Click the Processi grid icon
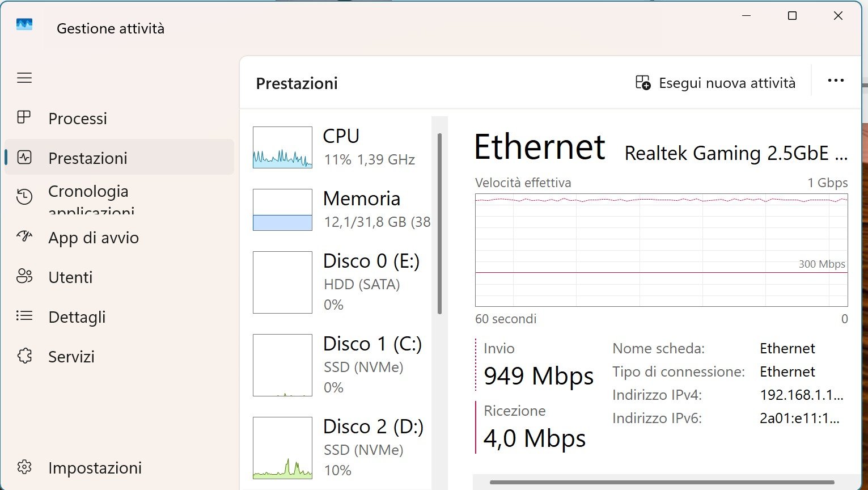The image size is (868, 490). coord(24,117)
